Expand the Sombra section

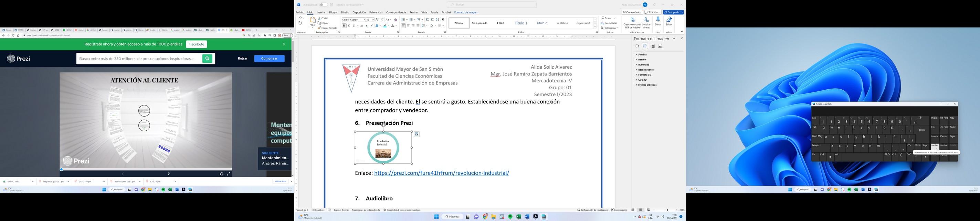641,55
